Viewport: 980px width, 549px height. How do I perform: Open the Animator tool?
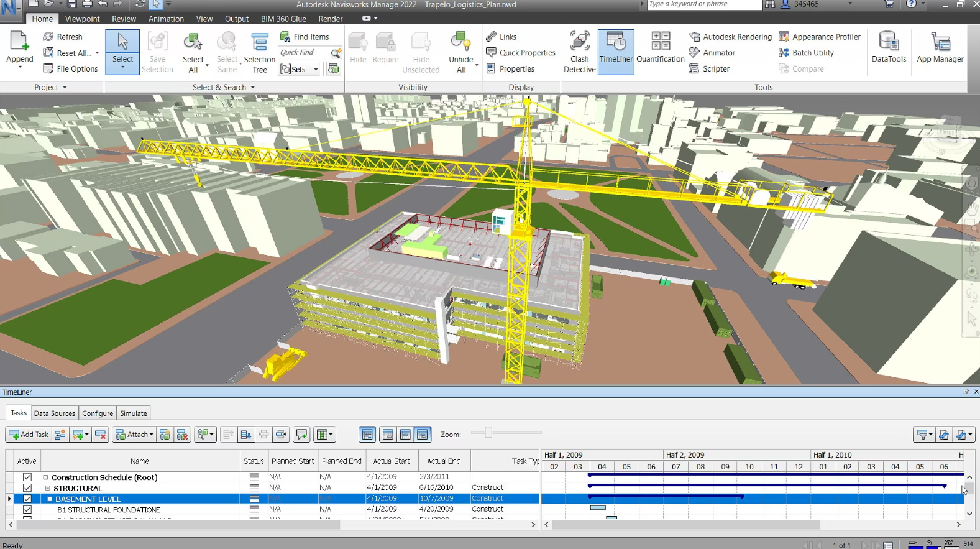[x=712, y=53]
